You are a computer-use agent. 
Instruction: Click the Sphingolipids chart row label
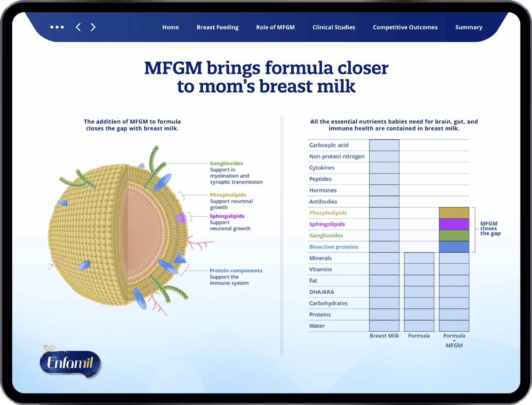point(327,224)
